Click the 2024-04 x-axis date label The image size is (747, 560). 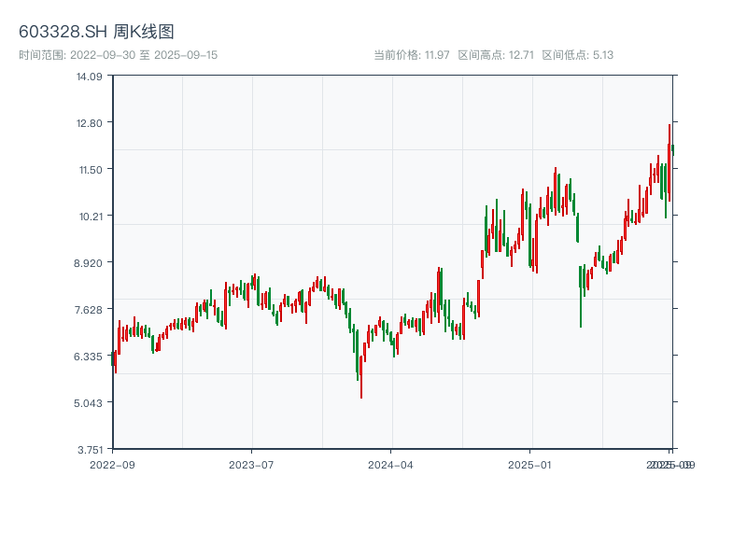[391, 464]
